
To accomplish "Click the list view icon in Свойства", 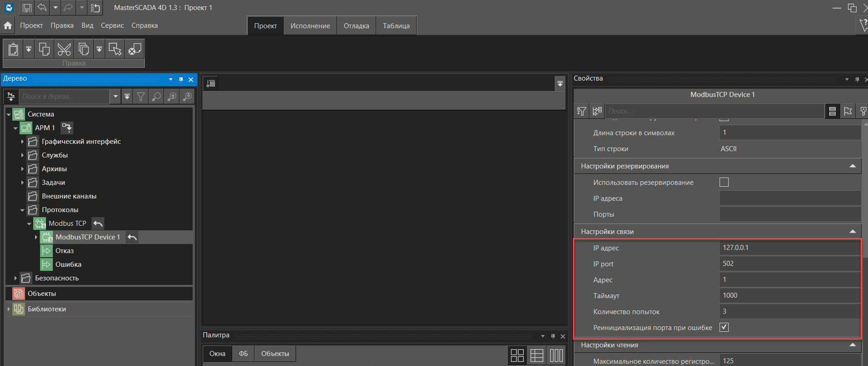I will pyautogui.click(x=832, y=111).
